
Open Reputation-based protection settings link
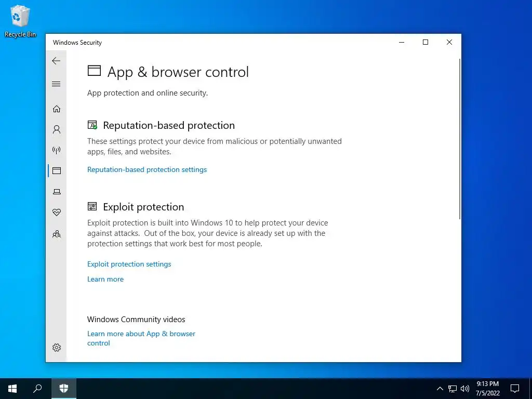147,170
